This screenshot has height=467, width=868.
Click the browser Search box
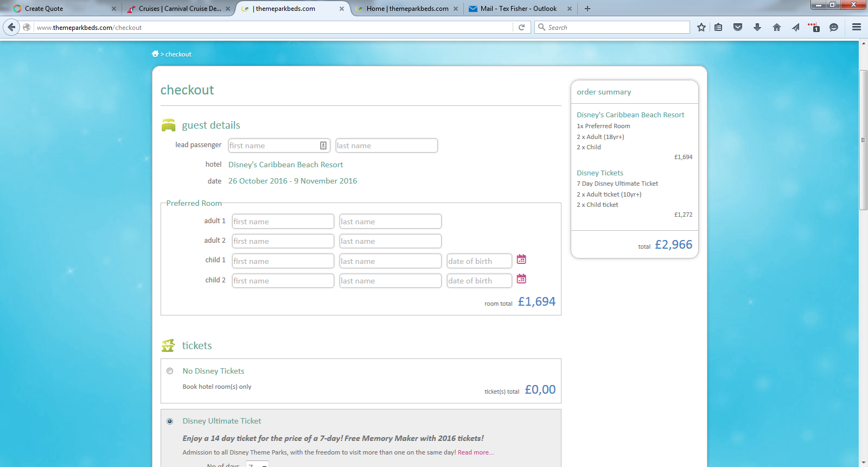pyautogui.click(x=612, y=27)
